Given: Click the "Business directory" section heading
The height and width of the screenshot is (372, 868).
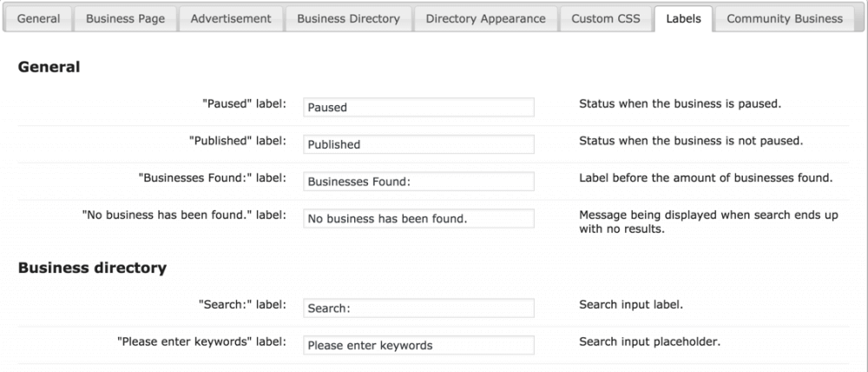Looking at the screenshot, I should tap(92, 268).
